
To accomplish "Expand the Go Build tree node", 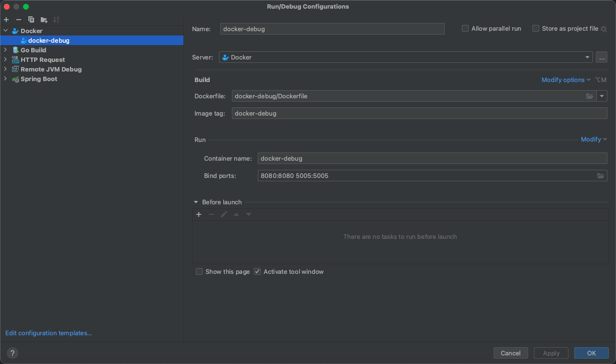I will [x=6, y=50].
